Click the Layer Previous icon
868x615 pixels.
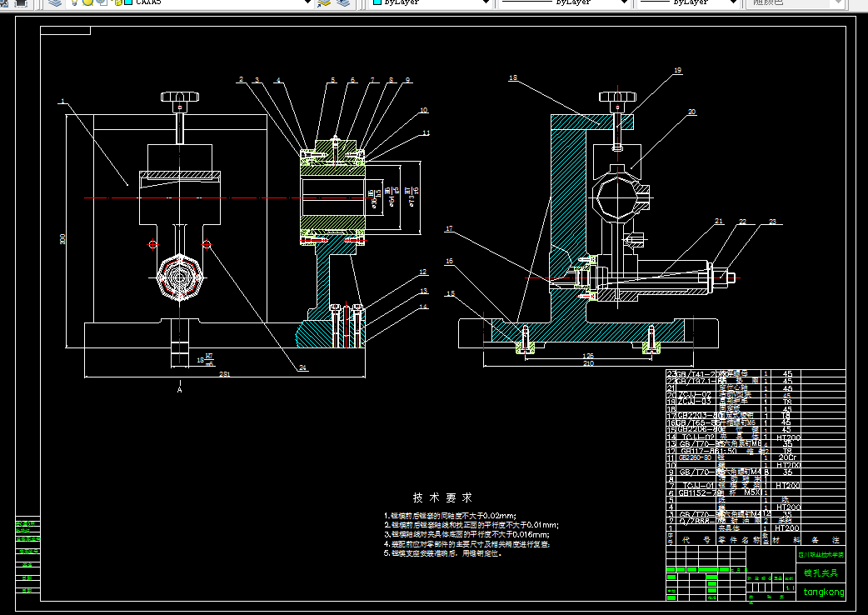(343, 2)
